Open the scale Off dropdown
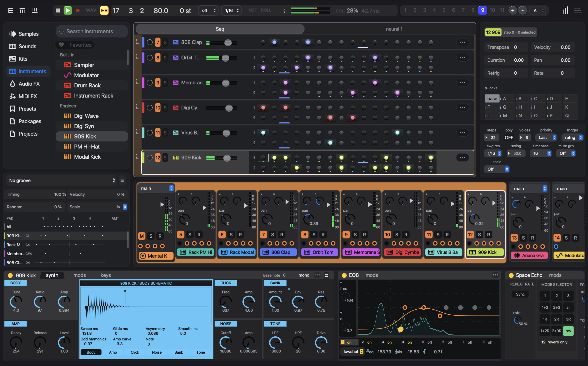The height and width of the screenshot is (366, 588). coord(497,169)
